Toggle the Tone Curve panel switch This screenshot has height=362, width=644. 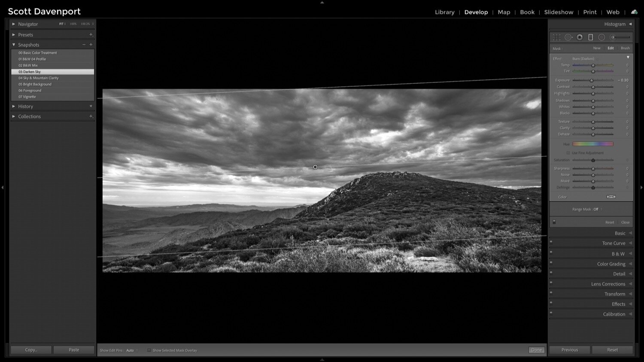551,242
